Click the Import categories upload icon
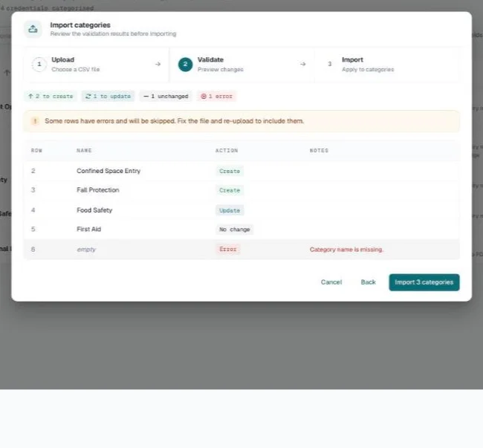Viewport: 483px width, 448px height. (x=33, y=29)
